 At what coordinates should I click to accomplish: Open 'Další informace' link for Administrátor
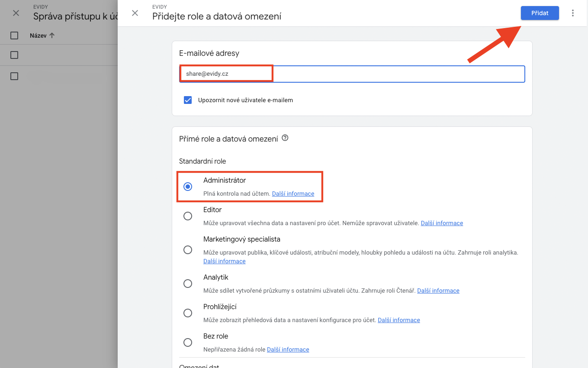tap(293, 194)
